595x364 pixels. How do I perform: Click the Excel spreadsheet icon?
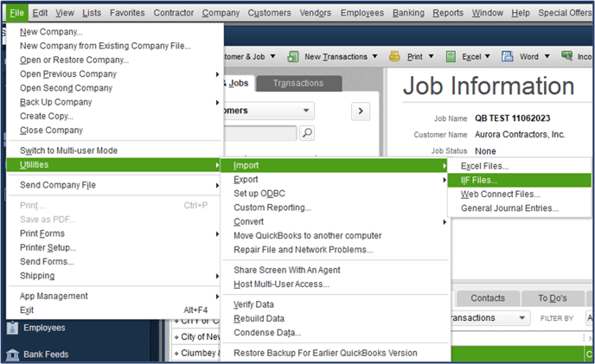451,56
